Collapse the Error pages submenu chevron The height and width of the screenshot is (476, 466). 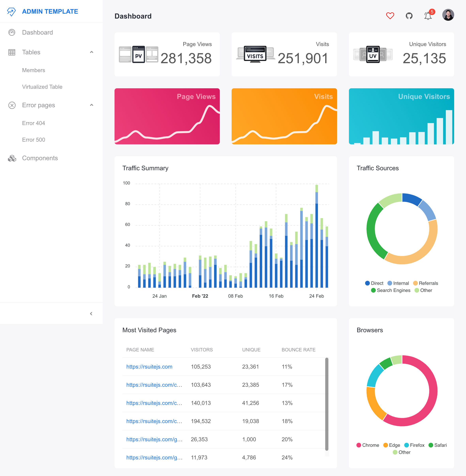[92, 105]
